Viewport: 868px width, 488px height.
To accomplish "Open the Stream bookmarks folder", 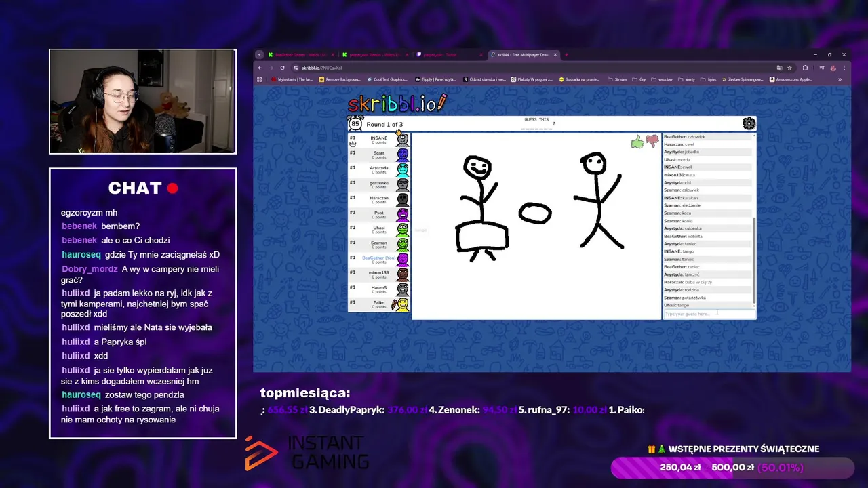I will (x=616, y=79).
